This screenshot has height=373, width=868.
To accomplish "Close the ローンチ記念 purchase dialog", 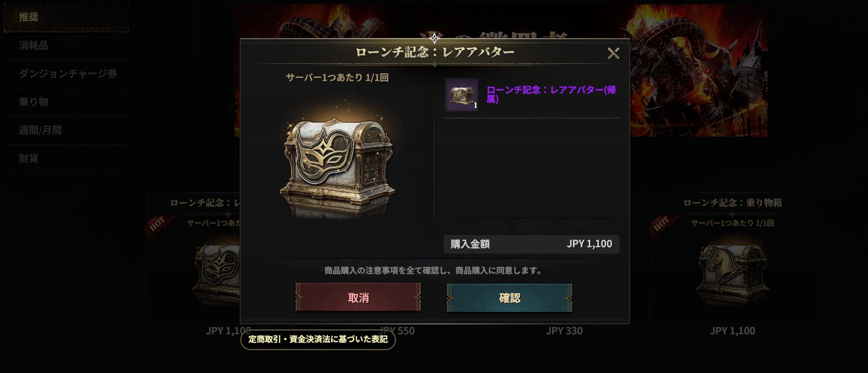I will click(613, 54).
